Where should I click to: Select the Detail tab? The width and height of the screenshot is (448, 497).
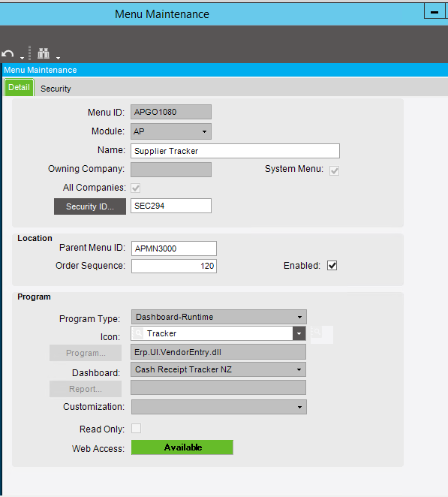(x=19, y=87)
